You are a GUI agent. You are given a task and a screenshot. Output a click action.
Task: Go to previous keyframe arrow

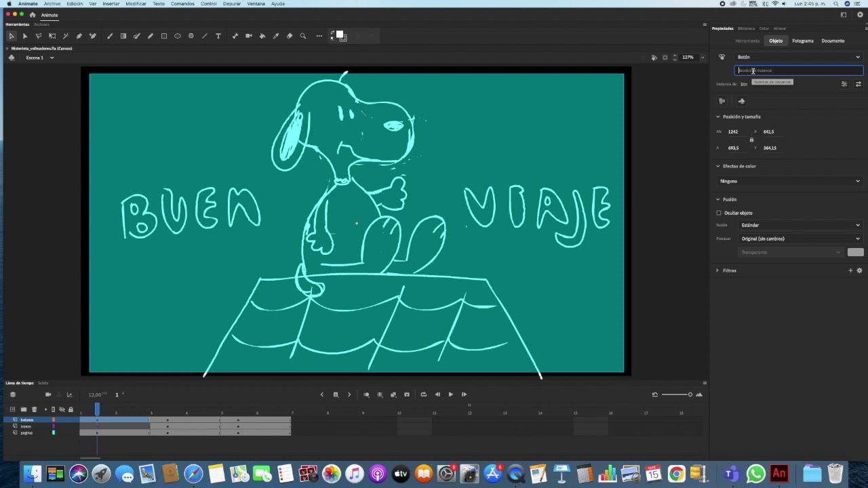(x=321, y=394)
